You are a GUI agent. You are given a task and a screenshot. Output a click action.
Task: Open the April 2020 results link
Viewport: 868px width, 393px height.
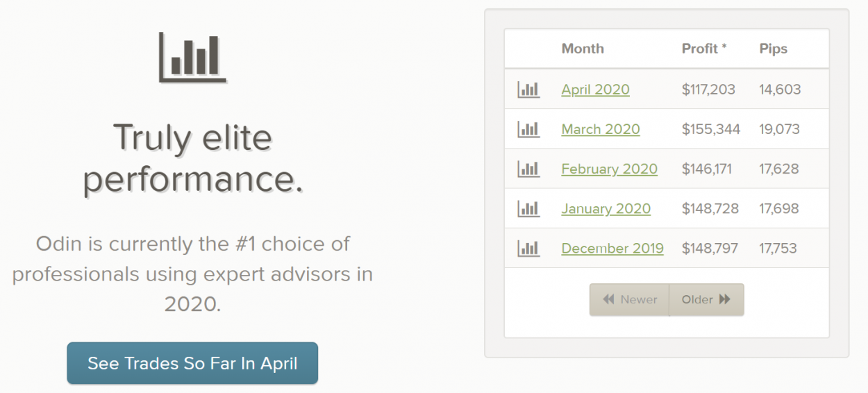pyautogui.click(x=595, y=90)
